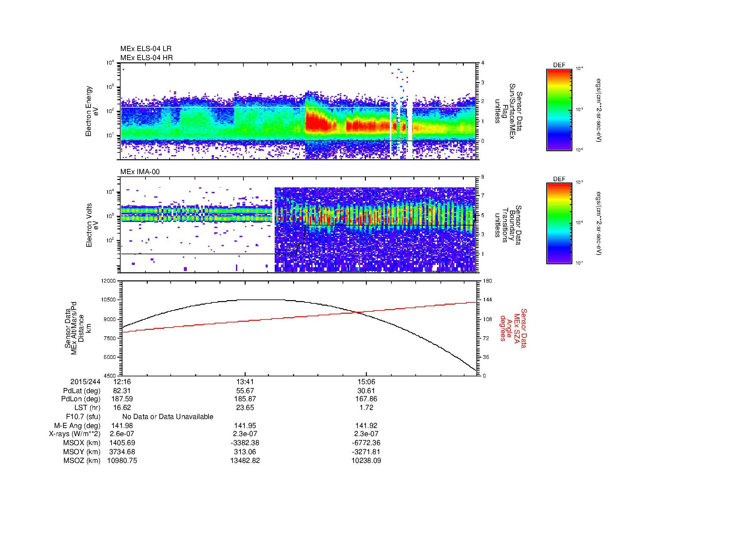Click the 'MSOX (km)' row label
Screen dimensions: 756x534
tap(82, 443)
